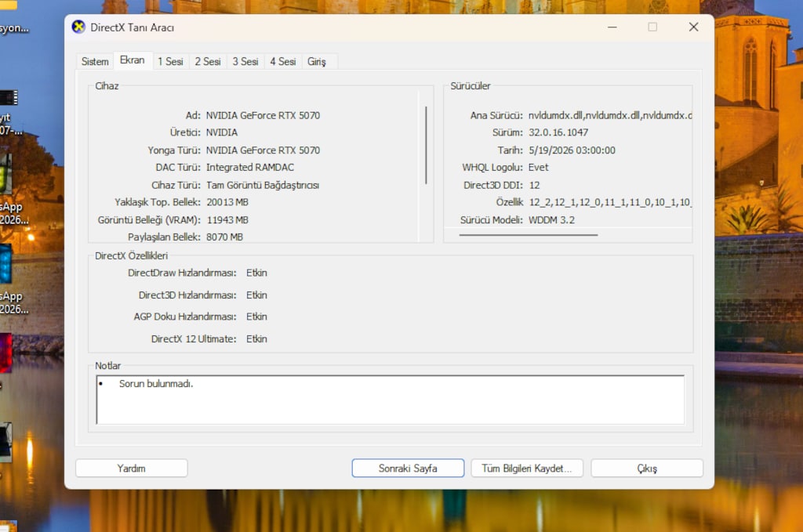Click inside the Notlar text box
Screen dimensions: 803x532
pos(391,400)
